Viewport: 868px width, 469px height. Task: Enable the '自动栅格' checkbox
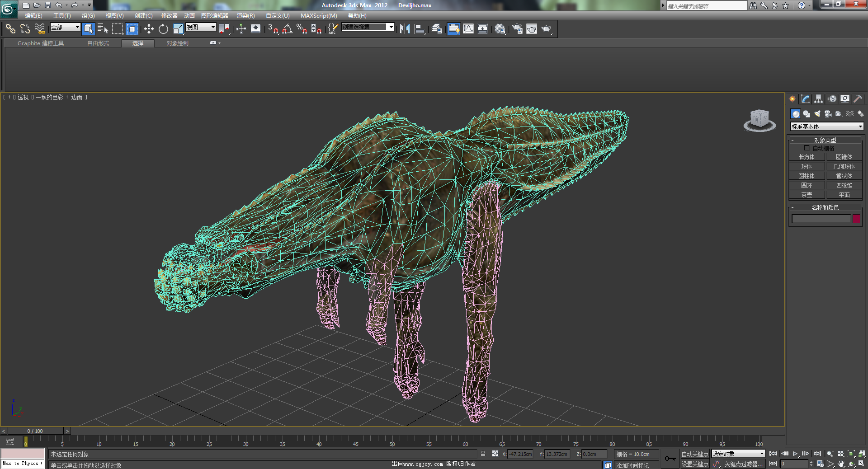pyautogui.click(x=807, y=148)
